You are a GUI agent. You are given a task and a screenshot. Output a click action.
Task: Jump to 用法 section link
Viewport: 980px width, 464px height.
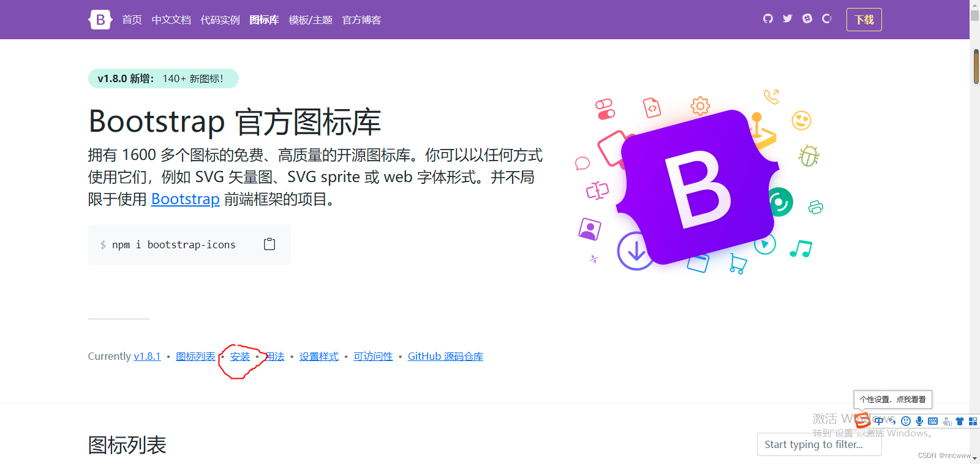click(275, 356)
